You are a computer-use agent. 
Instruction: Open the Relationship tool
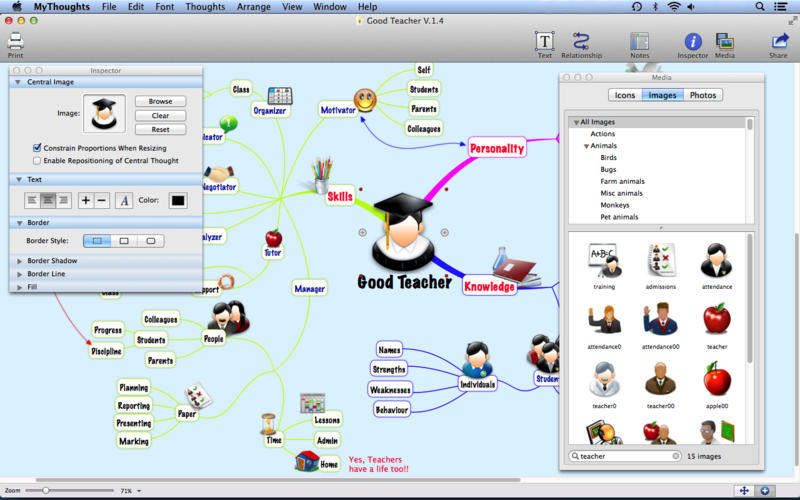coord(581,41)
